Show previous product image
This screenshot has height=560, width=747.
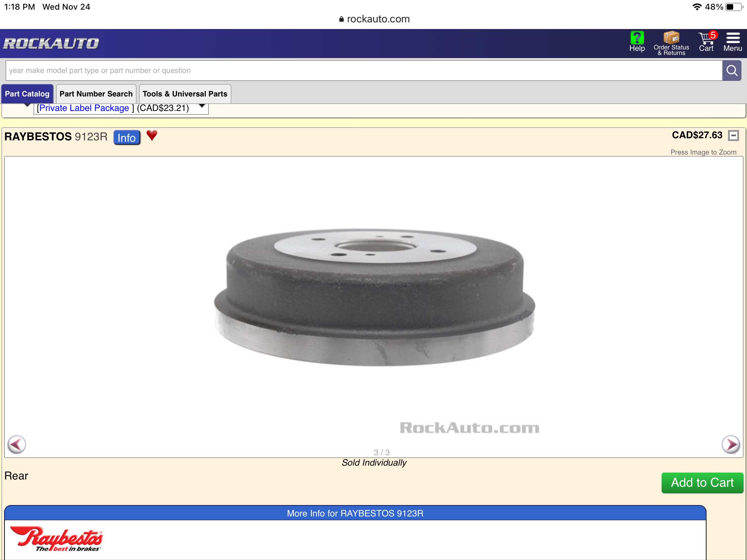[17, 444]
